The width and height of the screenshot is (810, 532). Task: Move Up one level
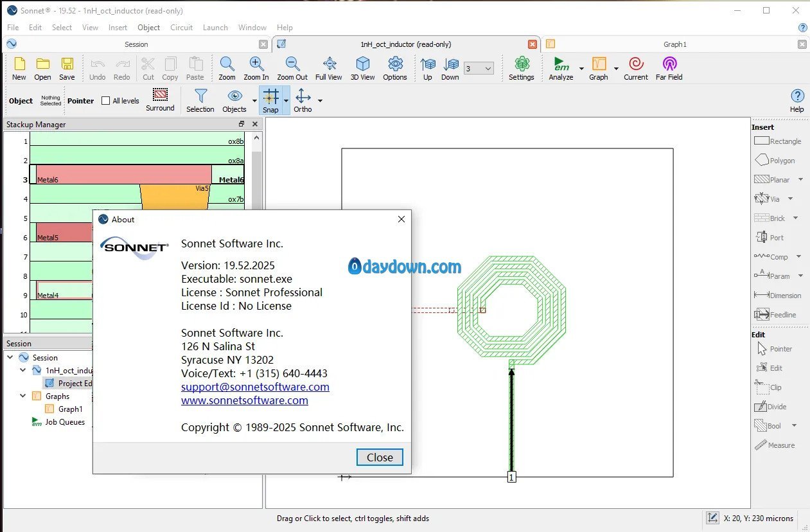pyautogui.click(x=428, y=68)
